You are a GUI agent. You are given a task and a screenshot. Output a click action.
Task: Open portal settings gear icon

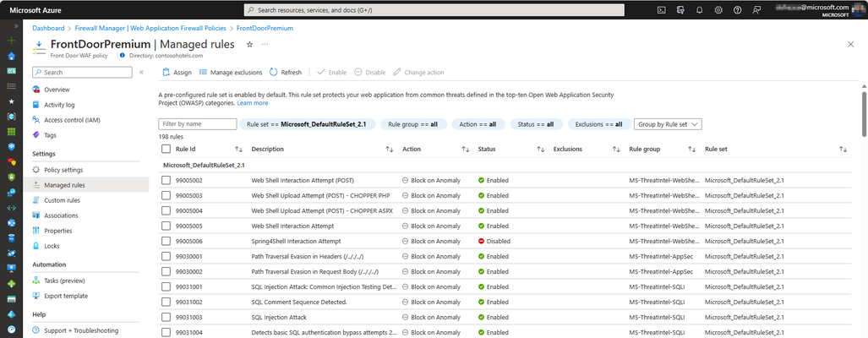718,10
